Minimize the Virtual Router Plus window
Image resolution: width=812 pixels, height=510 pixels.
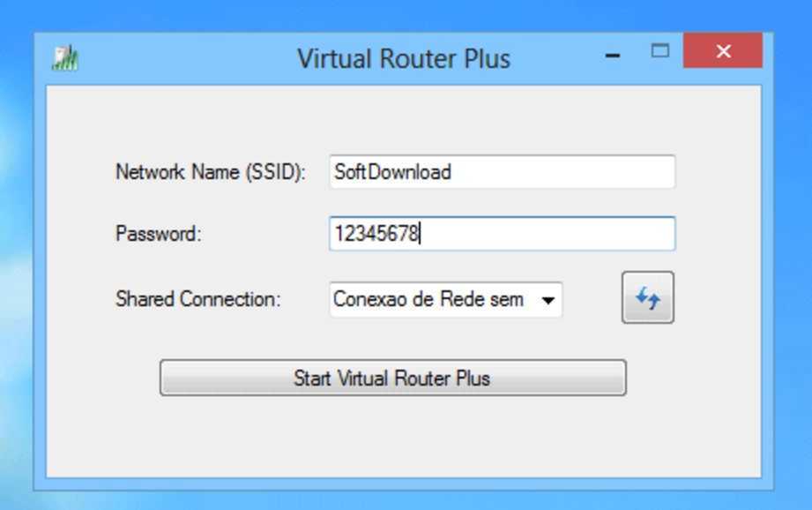[x=613, y=55]
